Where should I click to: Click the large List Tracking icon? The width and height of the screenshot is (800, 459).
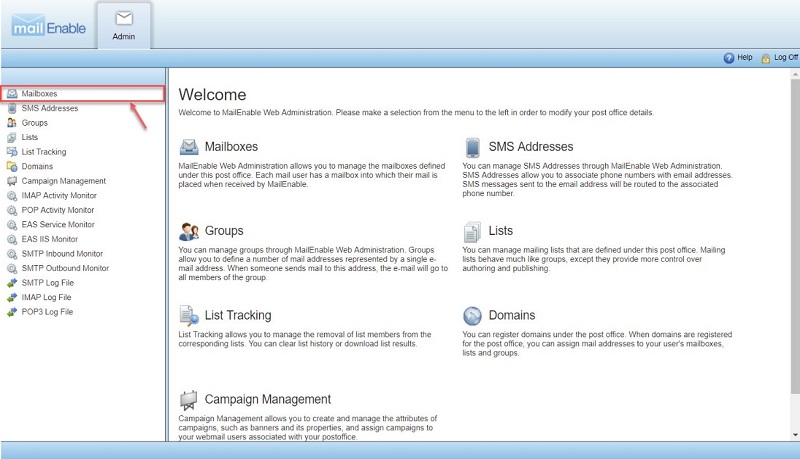[x=189, y=316]
